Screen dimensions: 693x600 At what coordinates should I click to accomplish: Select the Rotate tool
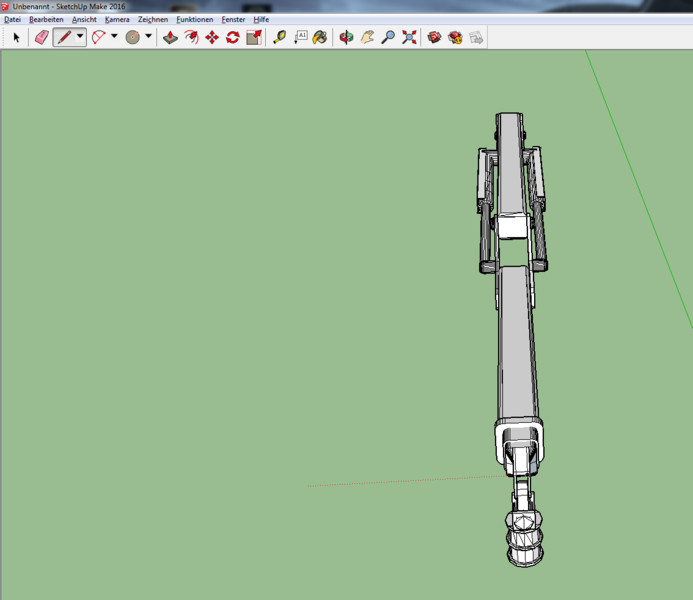coord(233,37)
